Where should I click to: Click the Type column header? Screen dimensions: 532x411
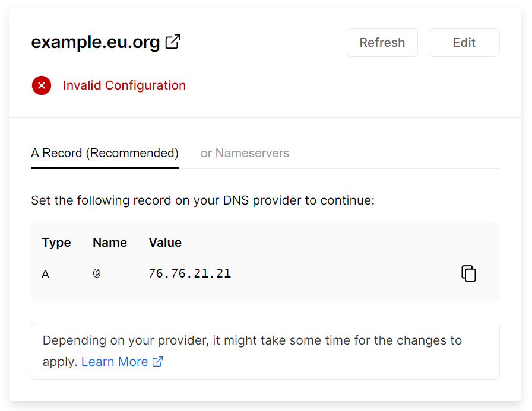56,243
